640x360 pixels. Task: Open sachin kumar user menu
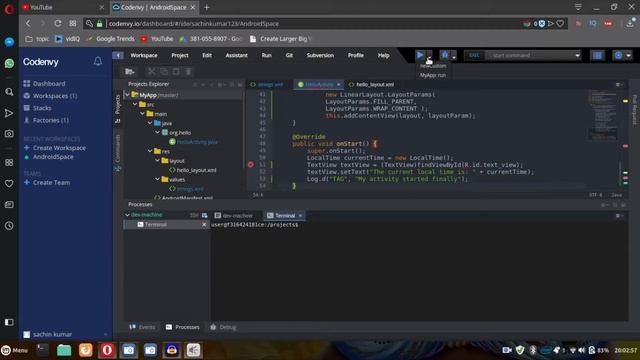pos(65,334)
